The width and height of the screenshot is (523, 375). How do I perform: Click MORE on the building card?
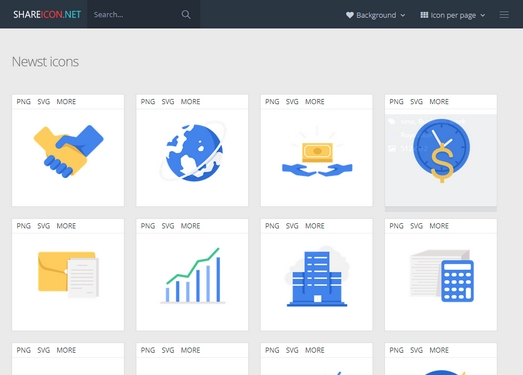(x=315, y=226)
